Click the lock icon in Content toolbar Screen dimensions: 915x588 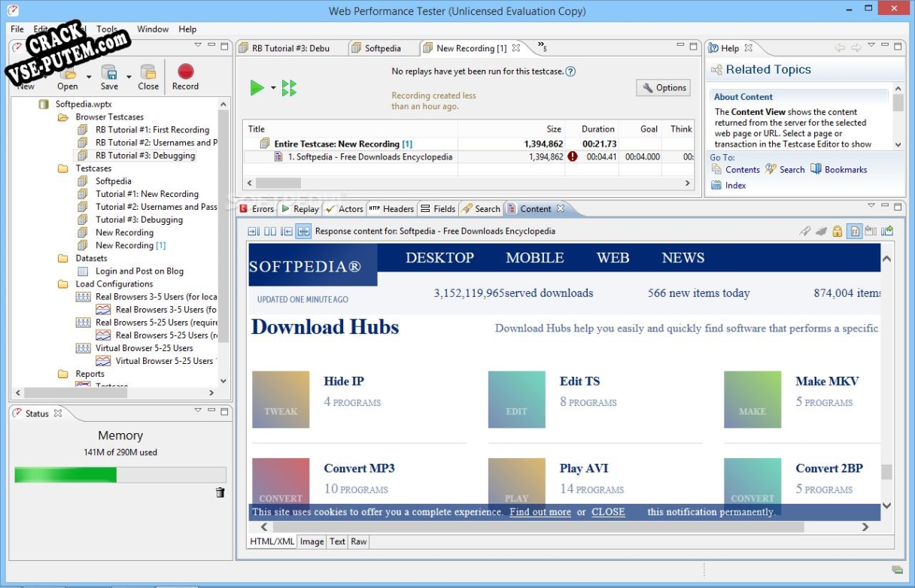837,232
